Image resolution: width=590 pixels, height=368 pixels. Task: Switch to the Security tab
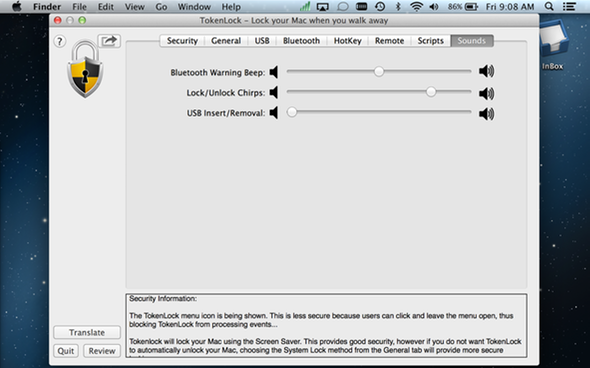pos(182,41)
